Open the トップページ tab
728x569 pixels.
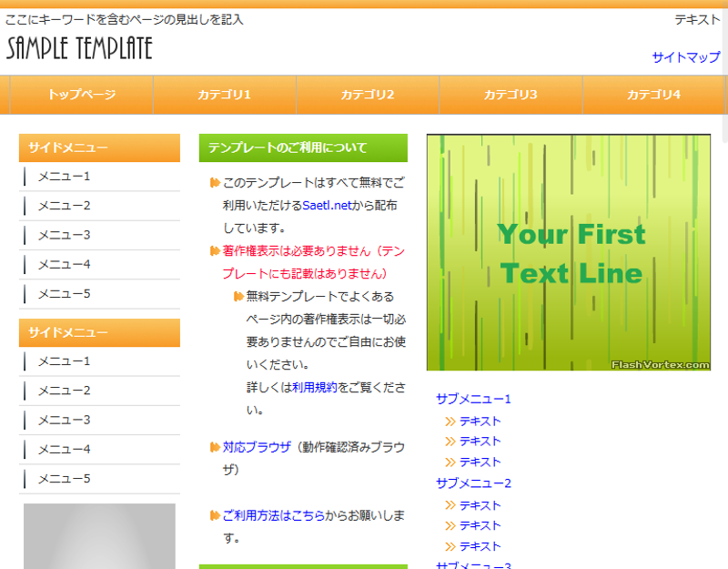coord(83,94)
